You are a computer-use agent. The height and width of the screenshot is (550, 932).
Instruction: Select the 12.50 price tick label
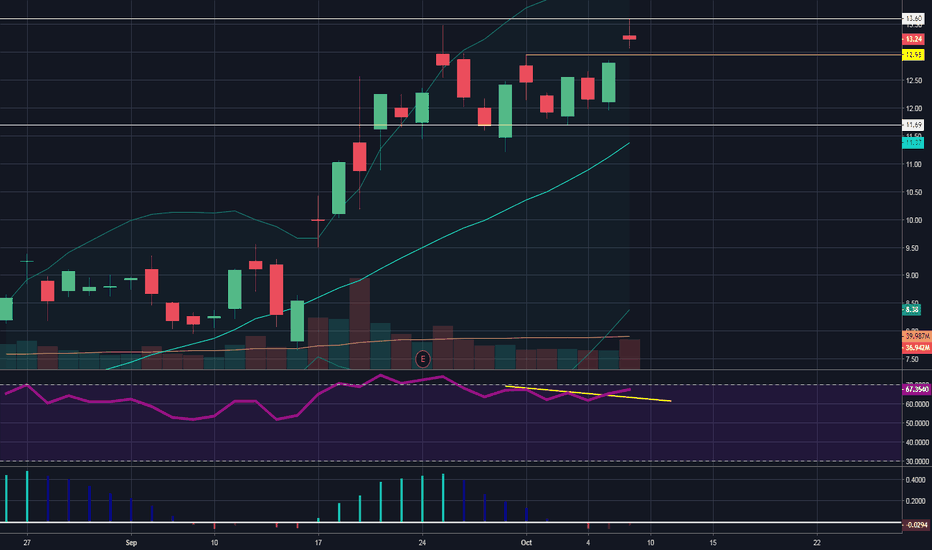[914, 80]
